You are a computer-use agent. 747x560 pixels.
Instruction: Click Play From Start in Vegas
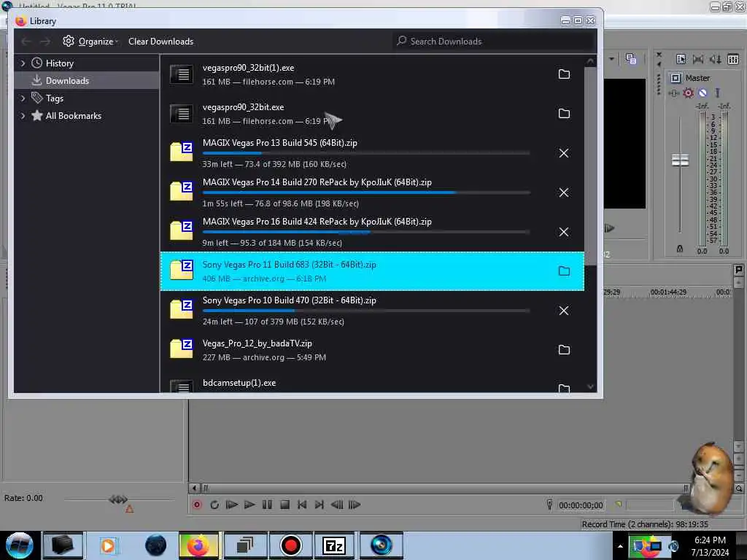pyautogui.click(x=232, y=505)
